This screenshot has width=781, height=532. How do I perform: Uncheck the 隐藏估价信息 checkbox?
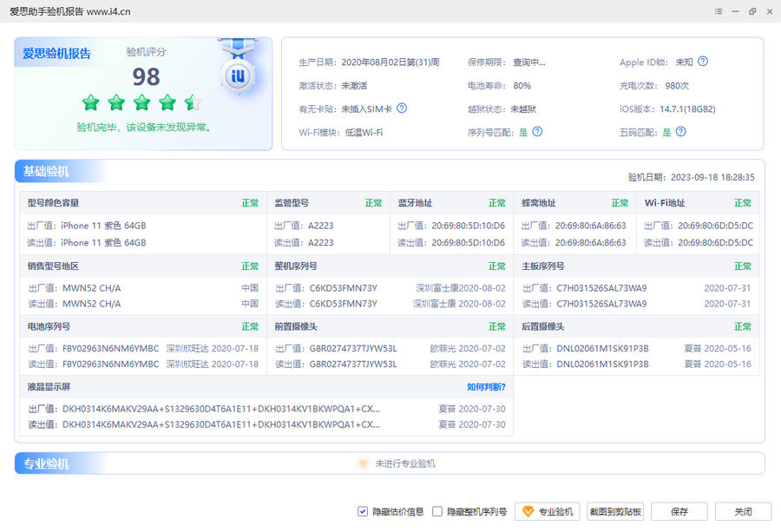[x=363, y=511]
